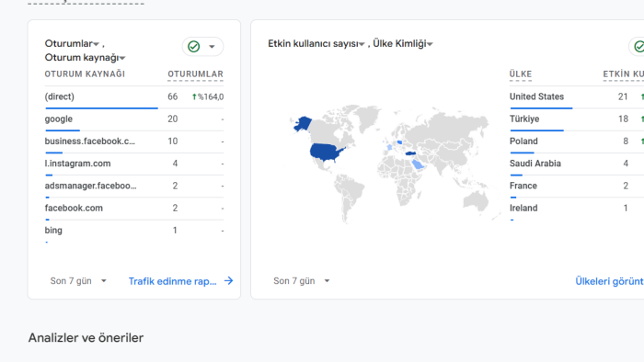Open the Oturum kaynağı dimension dropdown
This screenshot has width=644, height=362.
pyautogui.click(x=122, y=58)
